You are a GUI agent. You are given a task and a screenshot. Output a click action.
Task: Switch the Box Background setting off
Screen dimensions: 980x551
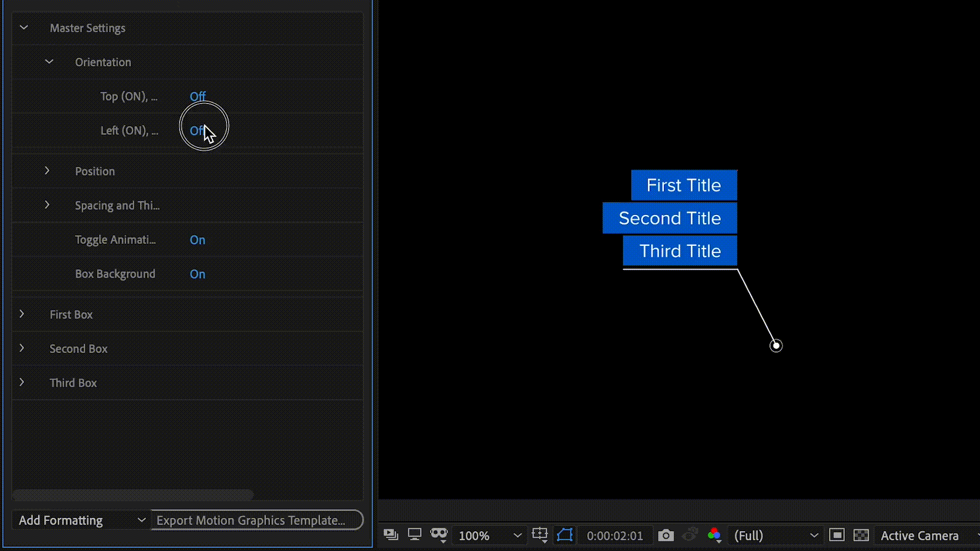[197, 274]
